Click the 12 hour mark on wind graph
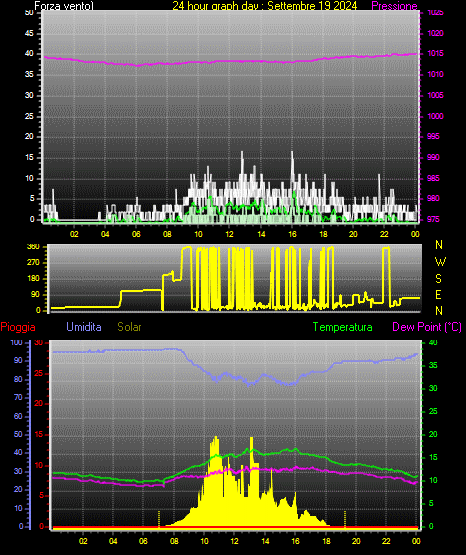 pos(230,234)
